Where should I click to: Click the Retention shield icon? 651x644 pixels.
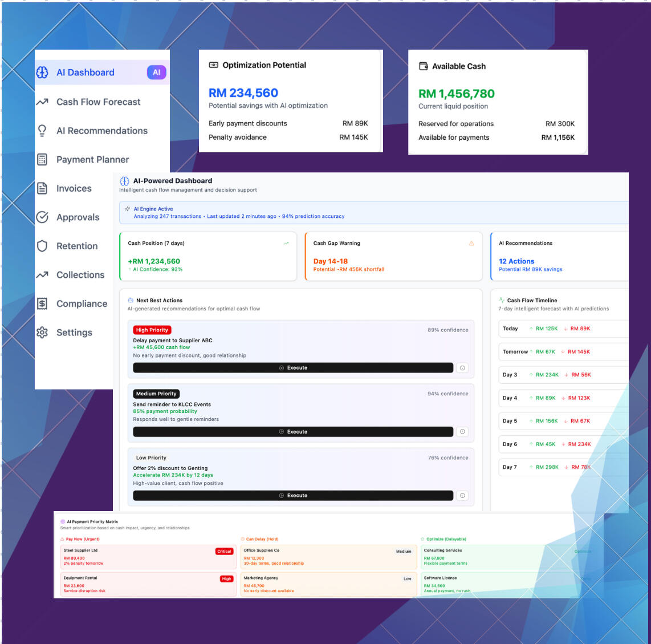click(42, 246)
